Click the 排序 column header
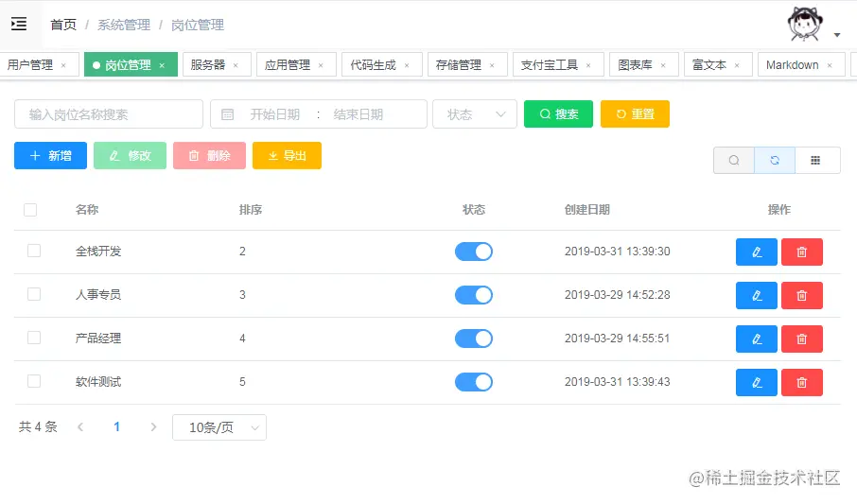Image resolution: width=857 pixels, height=504 pixels. (x=251, y=210)
